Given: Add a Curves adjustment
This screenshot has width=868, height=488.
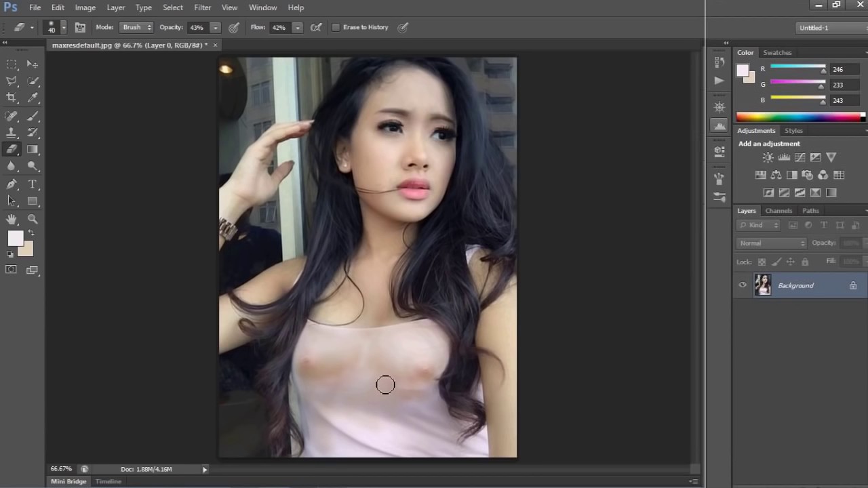Looking at the screenshot, I should click(800, 157).
